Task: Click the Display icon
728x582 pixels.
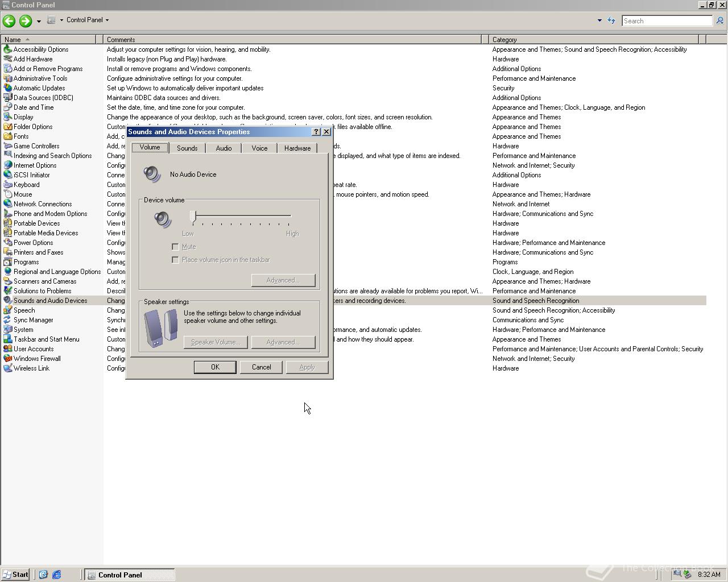Action: [7, 117]
